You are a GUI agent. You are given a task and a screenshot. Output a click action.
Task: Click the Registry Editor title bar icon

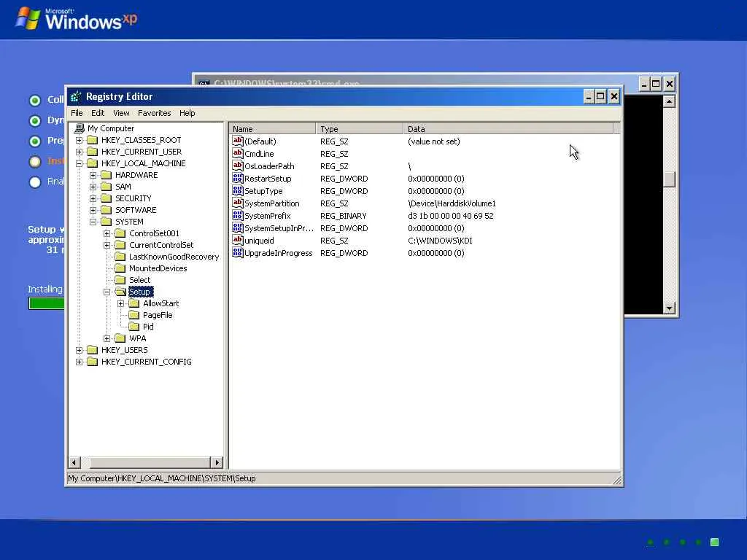[76, 97]
